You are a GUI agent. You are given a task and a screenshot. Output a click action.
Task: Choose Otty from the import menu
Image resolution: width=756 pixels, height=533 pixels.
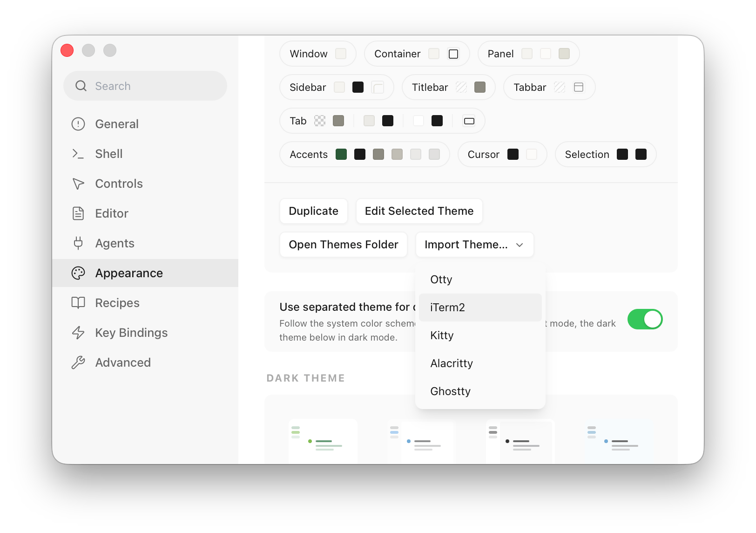(480, 280)
